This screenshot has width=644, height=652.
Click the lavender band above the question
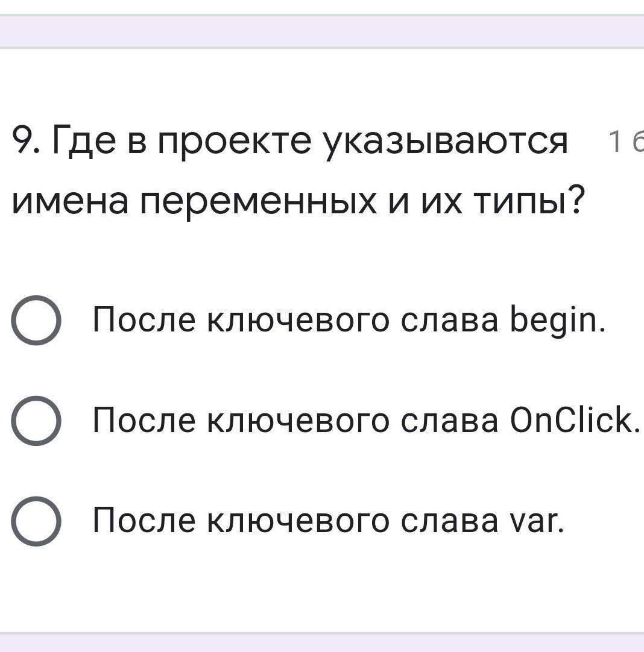click(x=322, y=31)
